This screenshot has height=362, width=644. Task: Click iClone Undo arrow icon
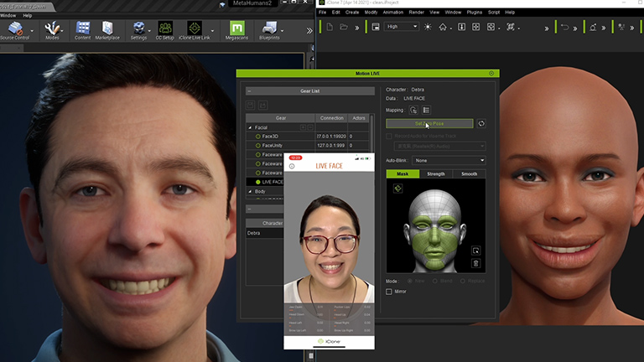[564, 27]
